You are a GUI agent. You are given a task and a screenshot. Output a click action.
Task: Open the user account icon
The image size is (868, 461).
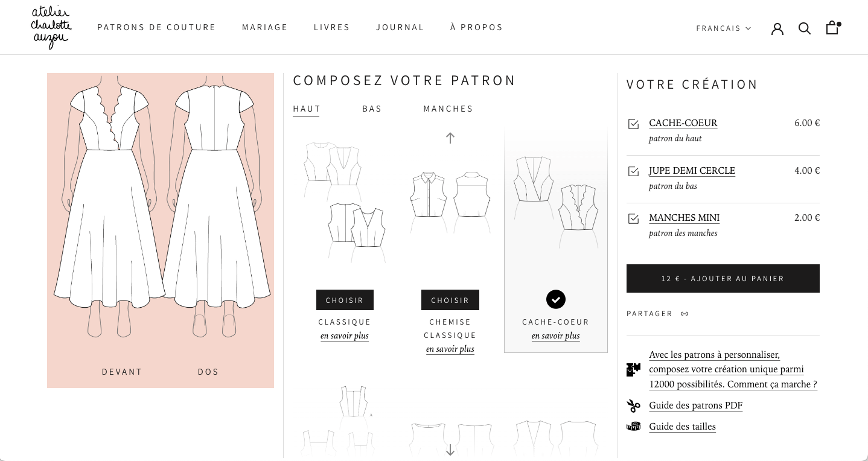coord(777,28)
